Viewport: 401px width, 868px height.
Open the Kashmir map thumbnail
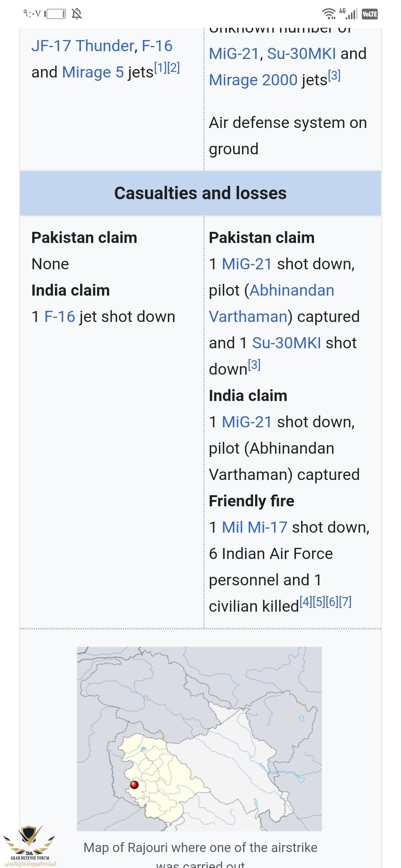coord(199,739)
